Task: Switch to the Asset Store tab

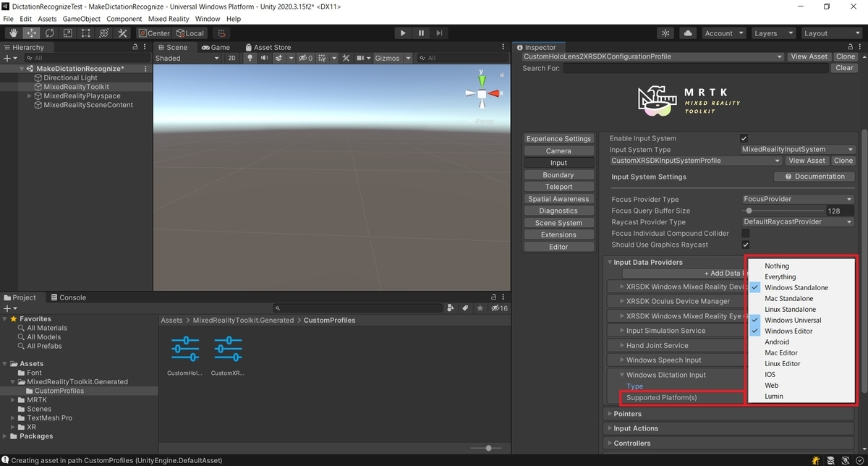Action: [x=267, y=47]
